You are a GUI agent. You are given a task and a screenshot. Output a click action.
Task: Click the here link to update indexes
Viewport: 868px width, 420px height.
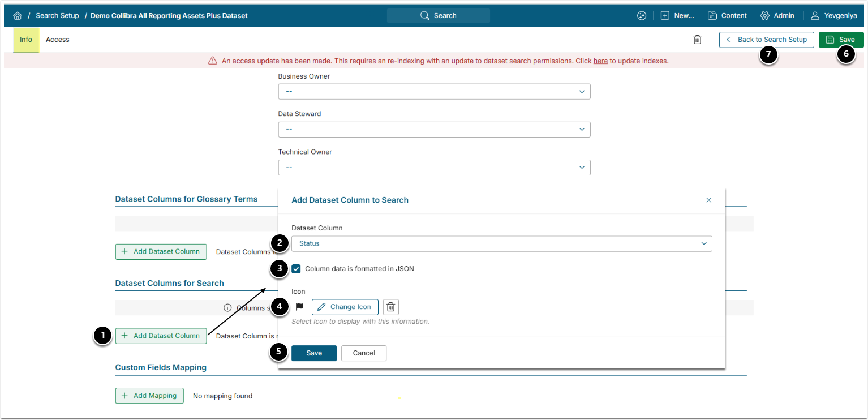click(x=600, y=61)
